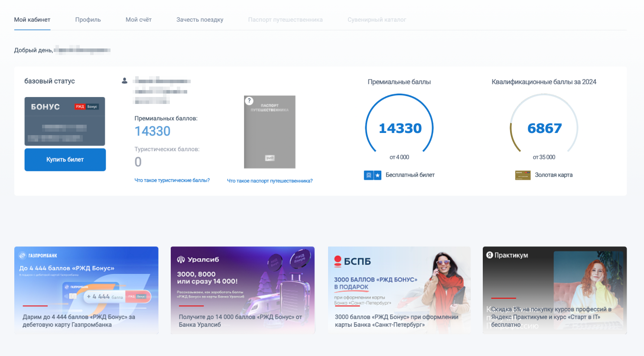644x356 pixels.
Task: Click the Золотая карта card icon
Action: coord(523,175)
